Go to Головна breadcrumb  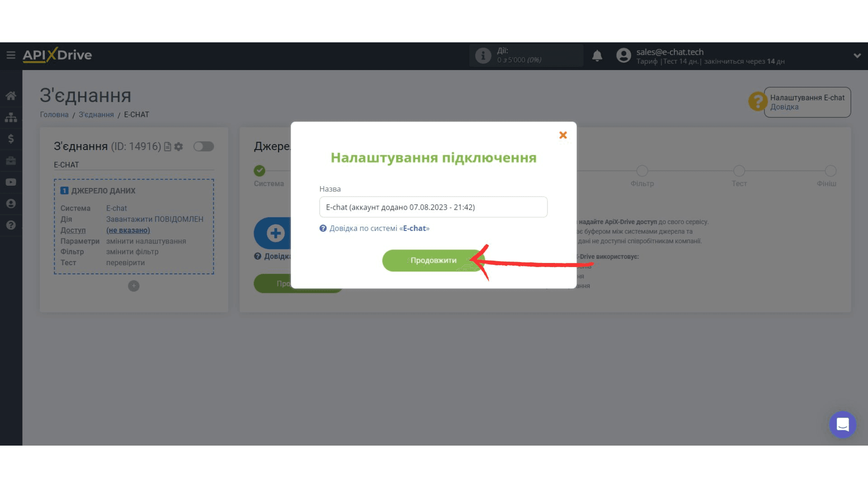click(54, 115)
